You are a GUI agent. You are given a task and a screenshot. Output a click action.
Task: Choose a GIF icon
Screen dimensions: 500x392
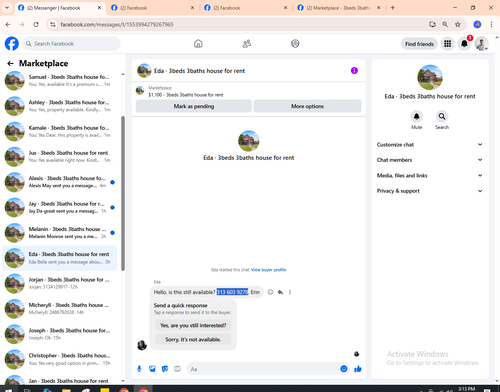tap(177, 369)
